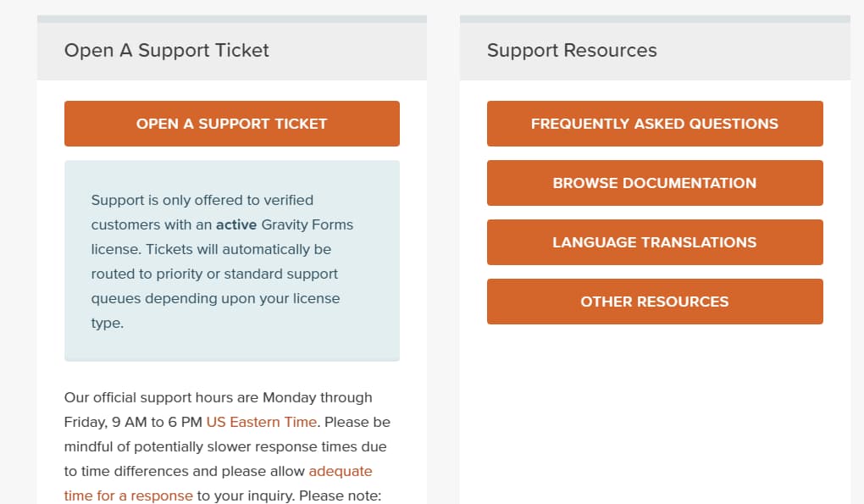Click Browse Documentation

coord(654,182)
